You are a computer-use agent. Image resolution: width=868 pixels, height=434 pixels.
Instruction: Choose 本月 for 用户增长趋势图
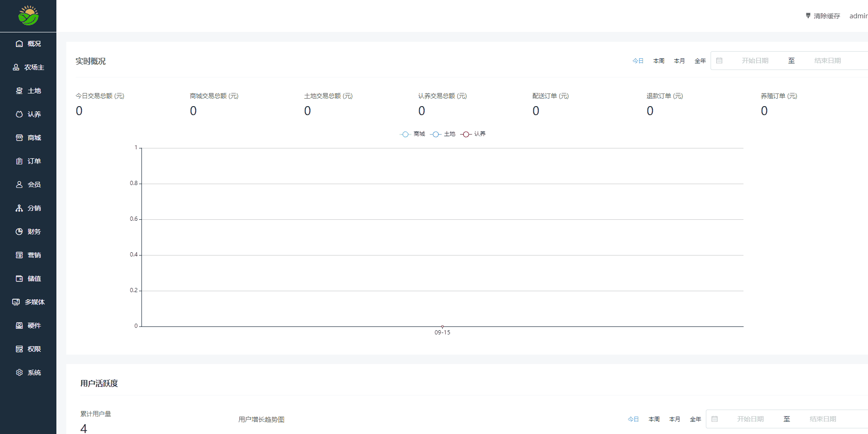(674, 419)
